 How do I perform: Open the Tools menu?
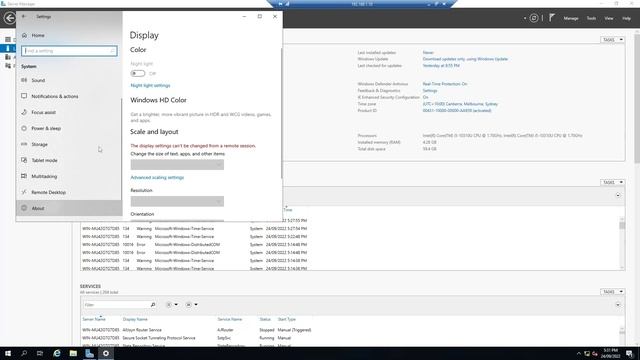[x=591, y=18]
